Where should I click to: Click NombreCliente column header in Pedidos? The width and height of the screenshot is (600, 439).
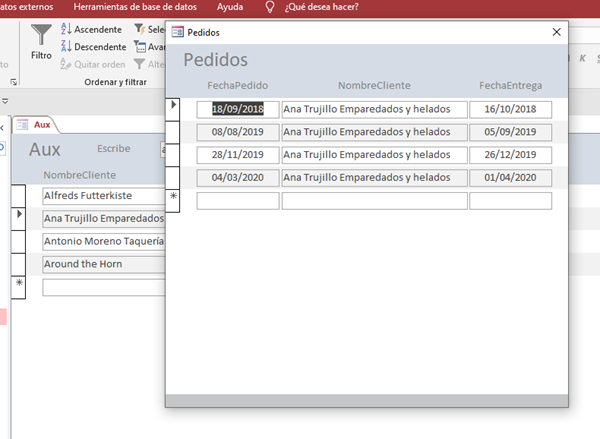374,85
